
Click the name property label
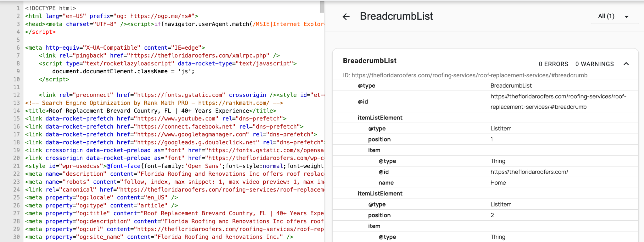[x=386, y=183]
